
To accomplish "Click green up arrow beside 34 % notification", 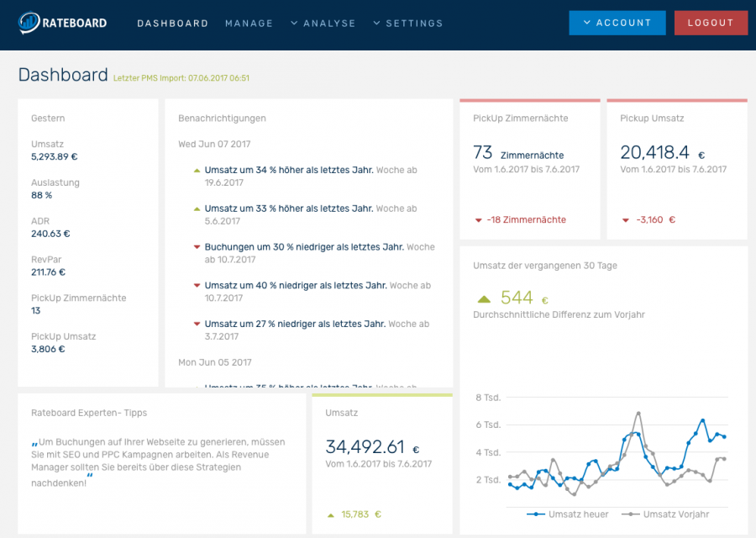I will [197, 171].
